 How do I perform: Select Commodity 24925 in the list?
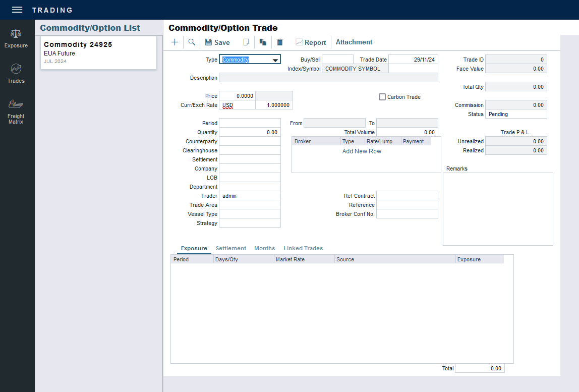point(98,52)
